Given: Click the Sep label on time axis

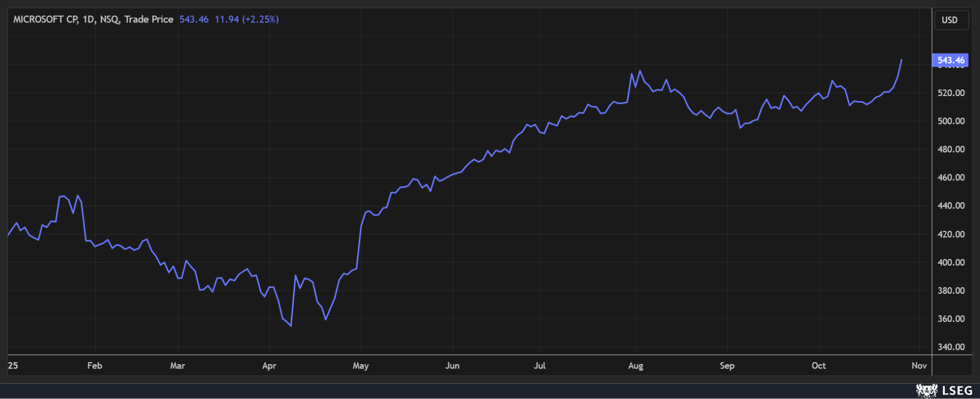Looking at the screenshot, I should (x=727, y=366).
